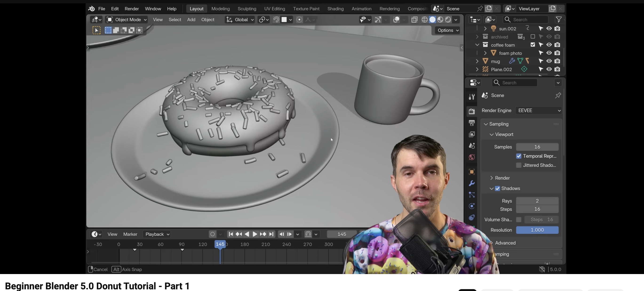Enable the Jittered Shadows checkbox
This screenshot has height=291, width=644.
(519, 165)
